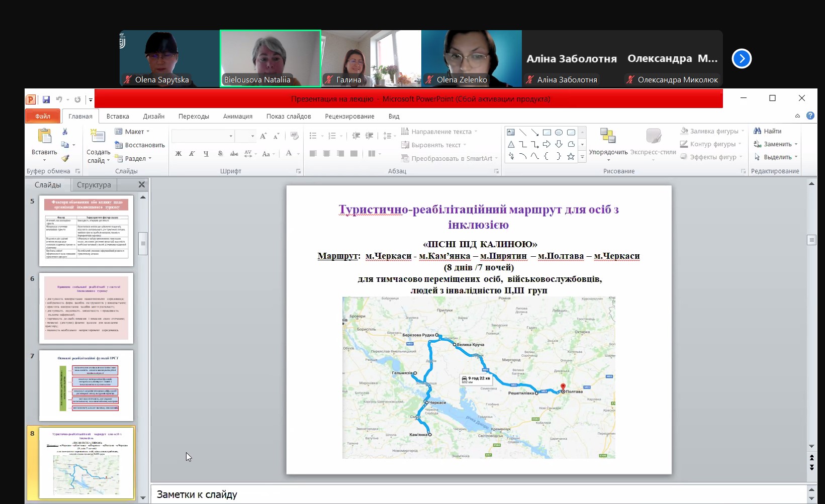
Task: Select the isosceles triangle shape
Action: point(511,145)
